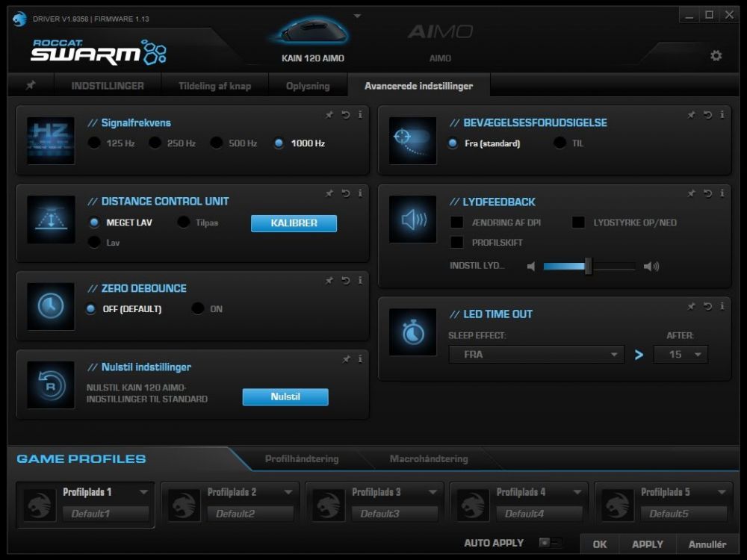
Task: Select the 250 Hz polling rate
Action: (155, 143)
